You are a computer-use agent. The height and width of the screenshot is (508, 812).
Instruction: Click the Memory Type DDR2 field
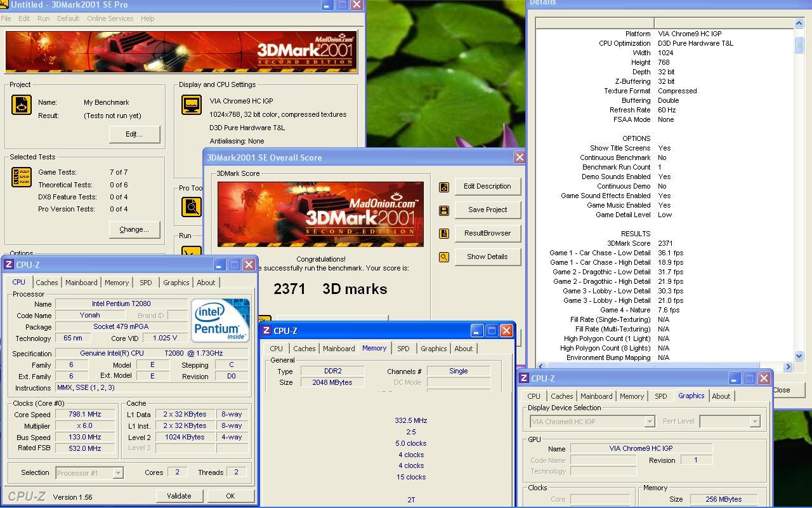(x=332, y=371)
